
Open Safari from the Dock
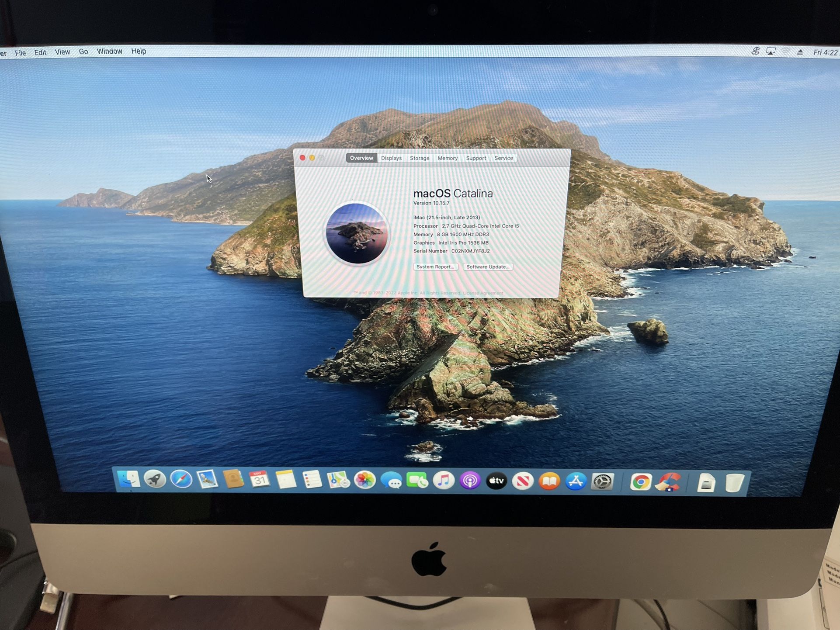[x=181, y=480]
